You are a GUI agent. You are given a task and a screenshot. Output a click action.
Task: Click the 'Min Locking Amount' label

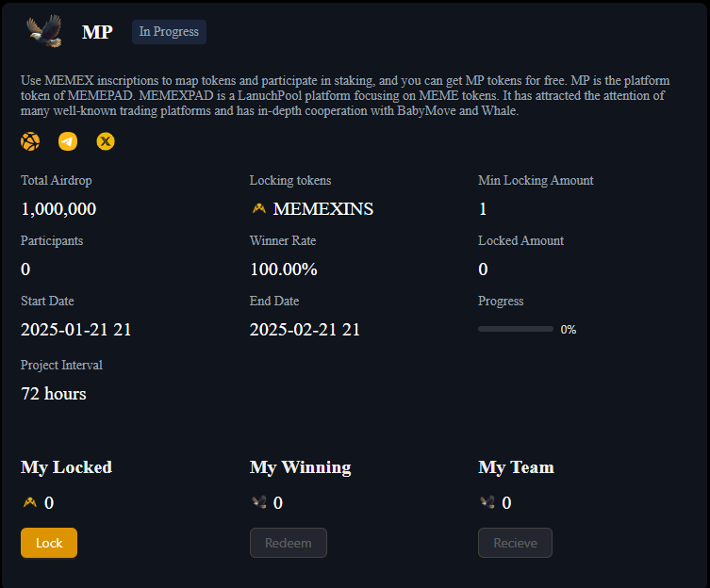click(536, 180)
